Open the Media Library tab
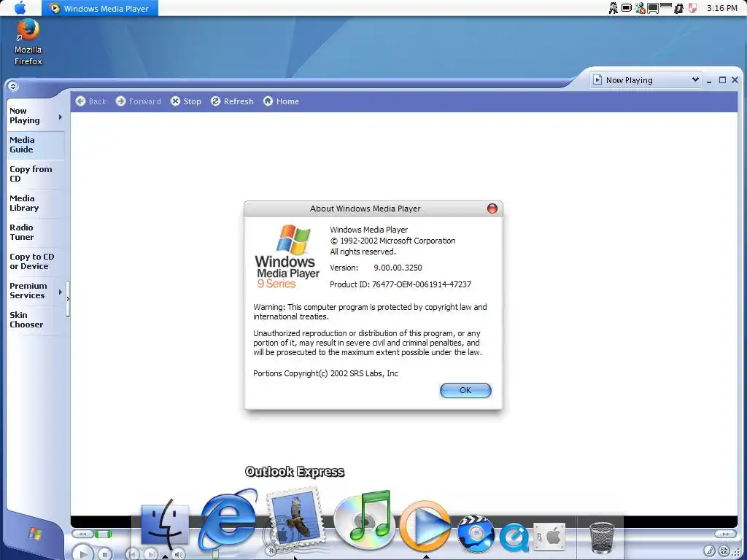This screenshot has height=560, width=747. [x=35, y=203]
